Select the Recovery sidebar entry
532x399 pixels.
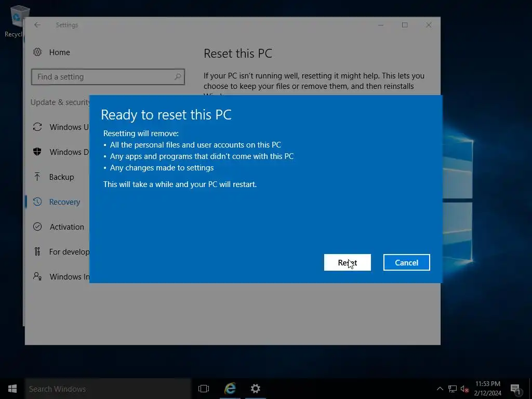64,202
